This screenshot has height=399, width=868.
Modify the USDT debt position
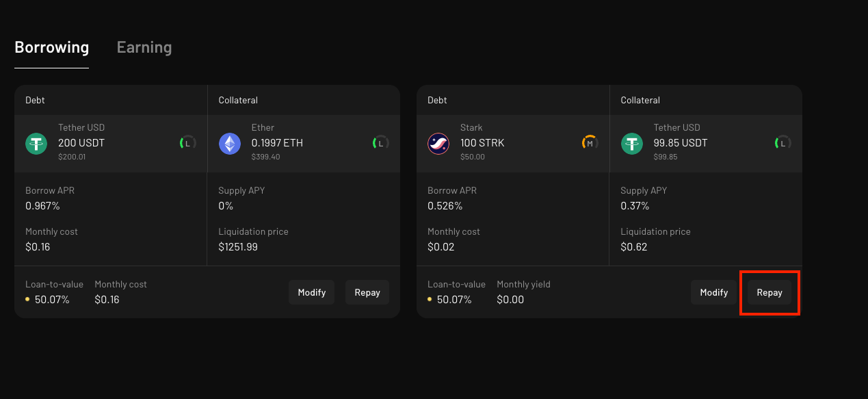click(312, 292)
